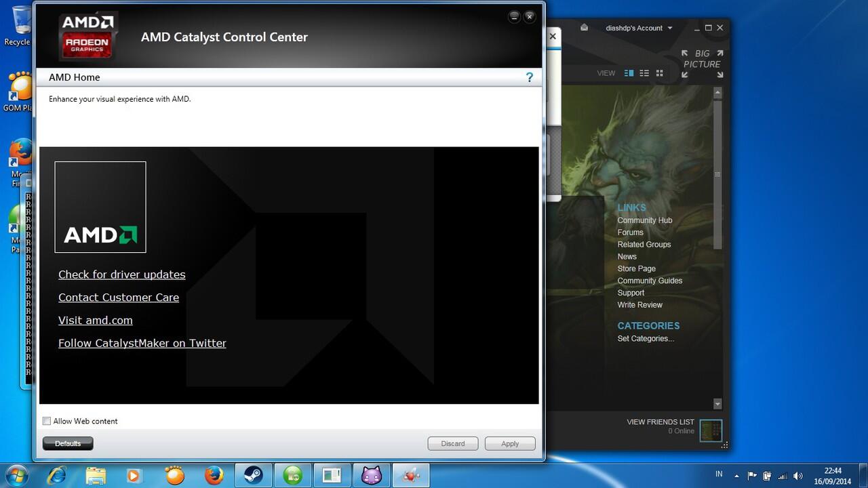
Task: Switch Steam library to detail view
Action: coord(629,73)
